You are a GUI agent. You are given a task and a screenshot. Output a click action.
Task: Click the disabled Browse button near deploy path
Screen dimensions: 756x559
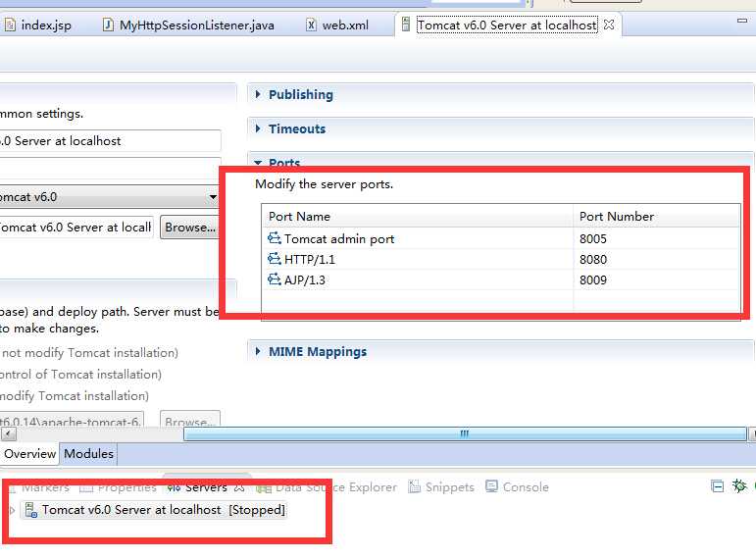pyautogui.click(x=190, y=421)
